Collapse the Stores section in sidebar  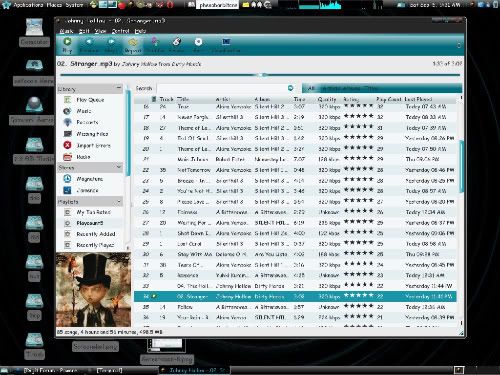point(119,167)
